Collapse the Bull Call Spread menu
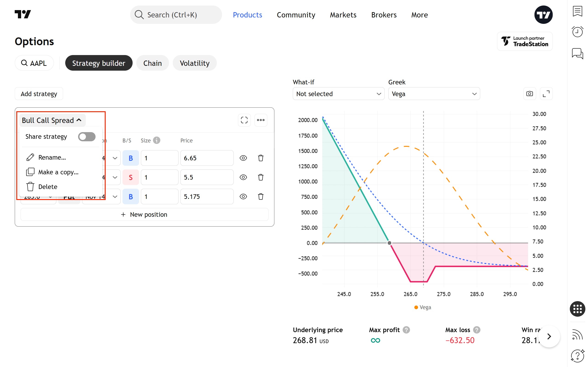The image size is (588, 367). tap(52, 120)
